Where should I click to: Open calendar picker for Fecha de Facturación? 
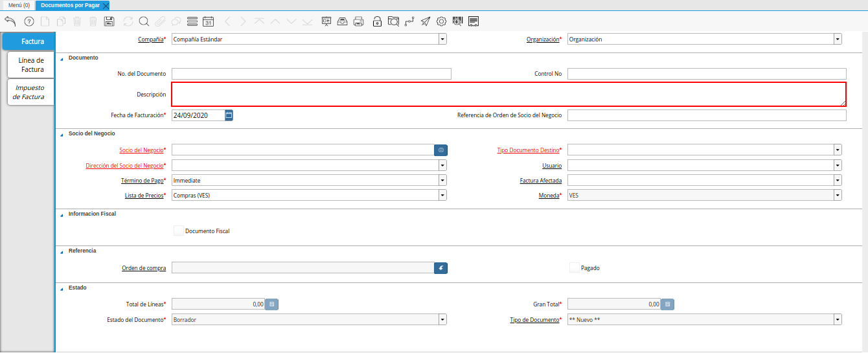(229, 115)
